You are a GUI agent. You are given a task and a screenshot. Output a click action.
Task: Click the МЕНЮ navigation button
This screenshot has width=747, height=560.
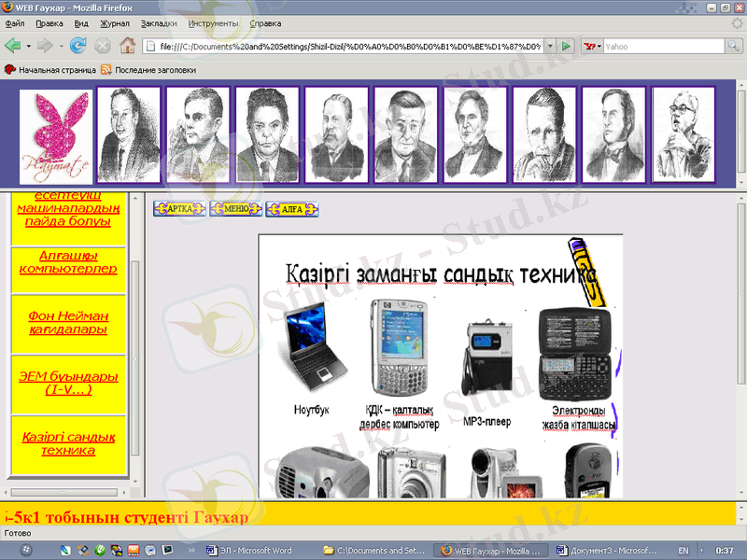235,209
